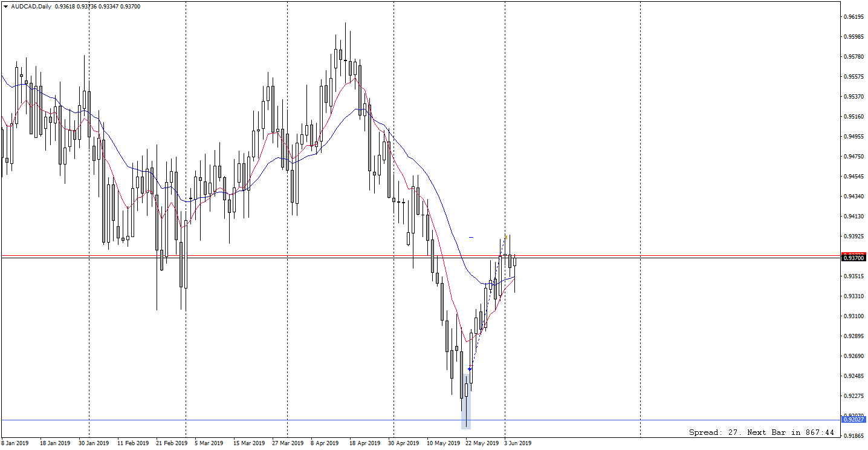Click the '15 Mar 2019' date label
This screenshot has height=450, width=868.
[x=248, y=443]
